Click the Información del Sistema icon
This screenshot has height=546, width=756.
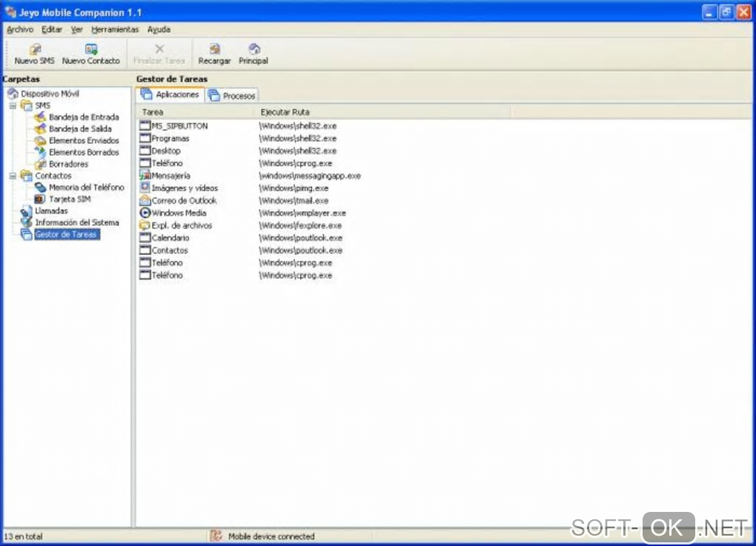(27, 223)
